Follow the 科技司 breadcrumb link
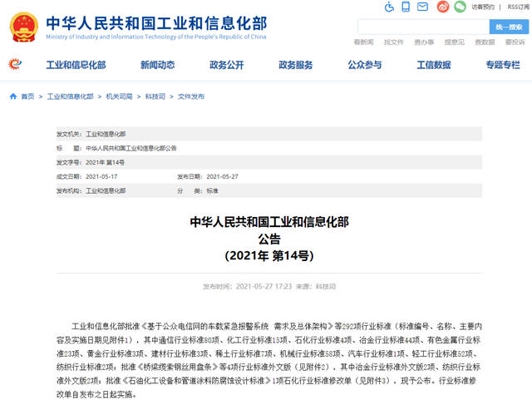Screen dimensions: 532x400 coord(155,96)
